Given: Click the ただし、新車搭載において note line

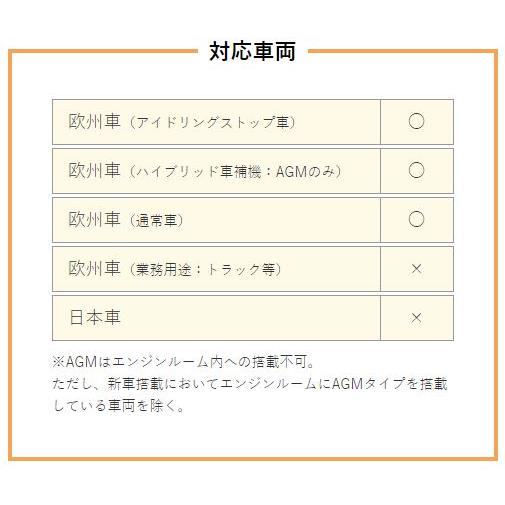Looking at the screenshot, I should coord(250,384).
